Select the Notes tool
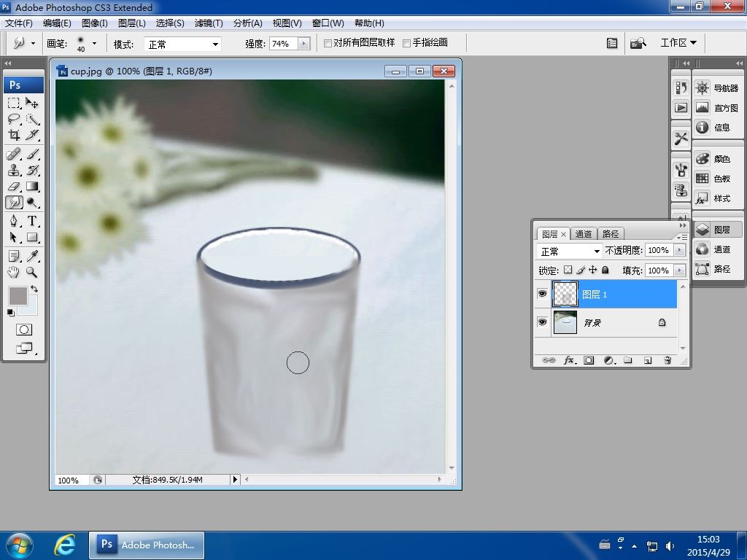The image size is (747, 560). click(14, 256)
